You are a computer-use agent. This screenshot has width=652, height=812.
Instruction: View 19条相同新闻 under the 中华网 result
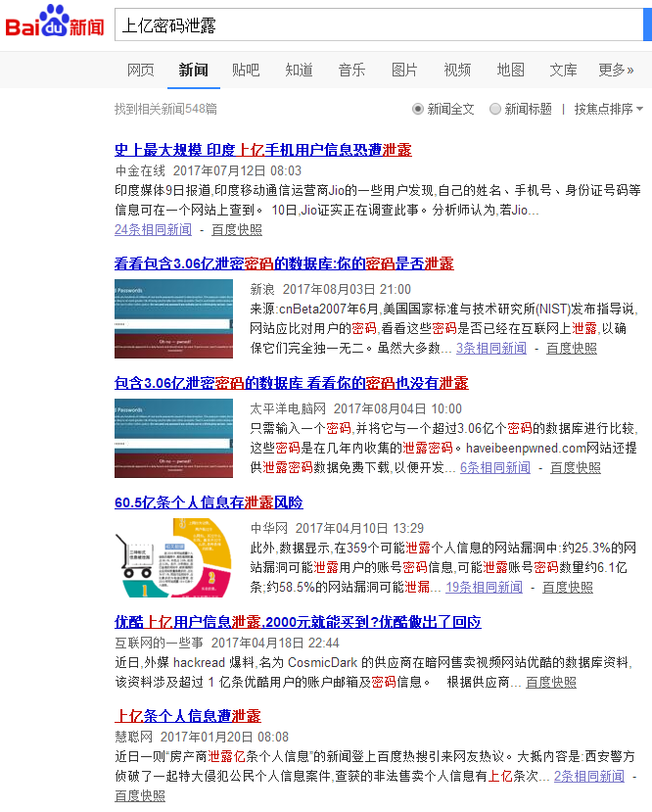[x=484, y=588]
